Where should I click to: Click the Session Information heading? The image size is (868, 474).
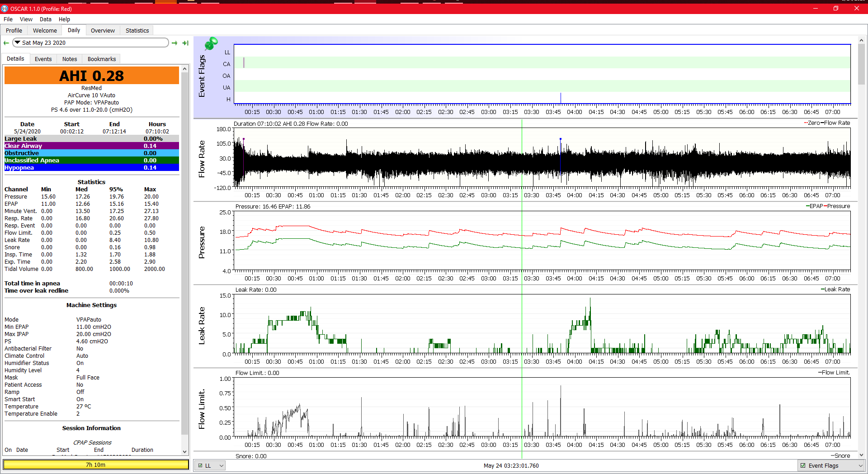pos(91,428)
